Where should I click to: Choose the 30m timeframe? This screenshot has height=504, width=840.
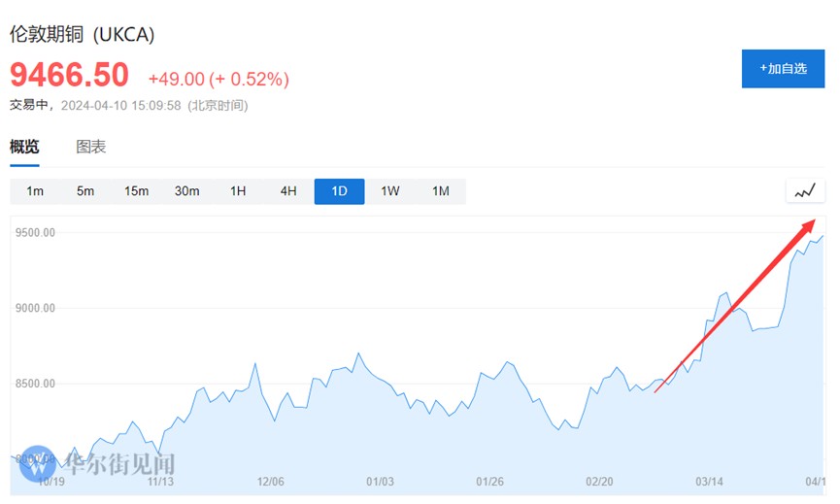coord(186,191)
